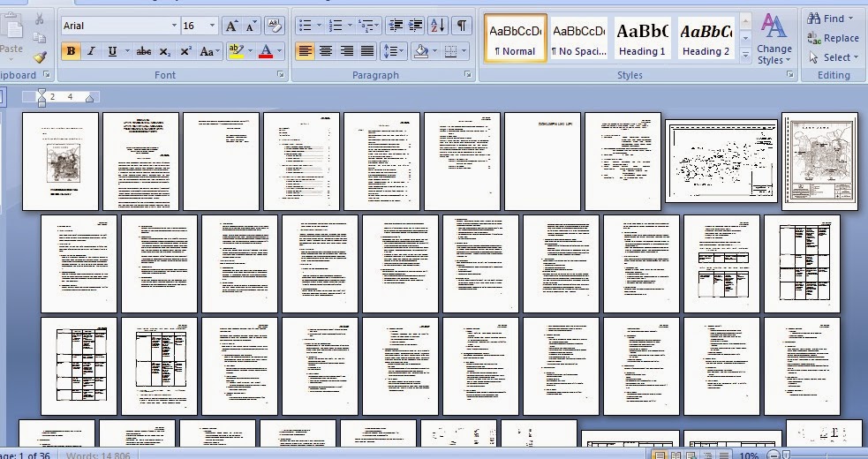Screen dimensions: 868x459
Task: Switch to Draft view in status bar
Action: point(723,455)
